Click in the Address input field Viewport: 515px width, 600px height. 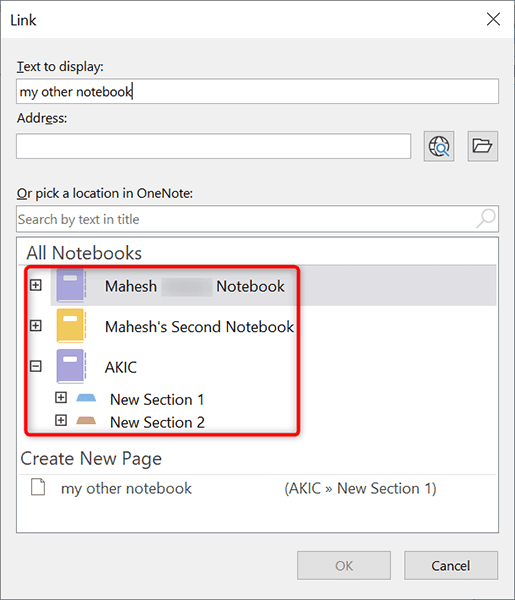click(x=213, y=146)
